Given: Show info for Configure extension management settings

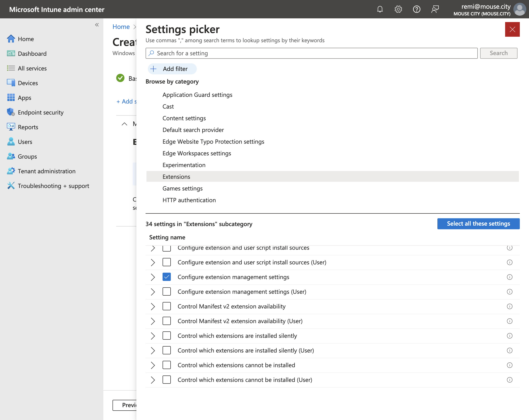Looking at the screenshot, I should [x=510, y=277].
